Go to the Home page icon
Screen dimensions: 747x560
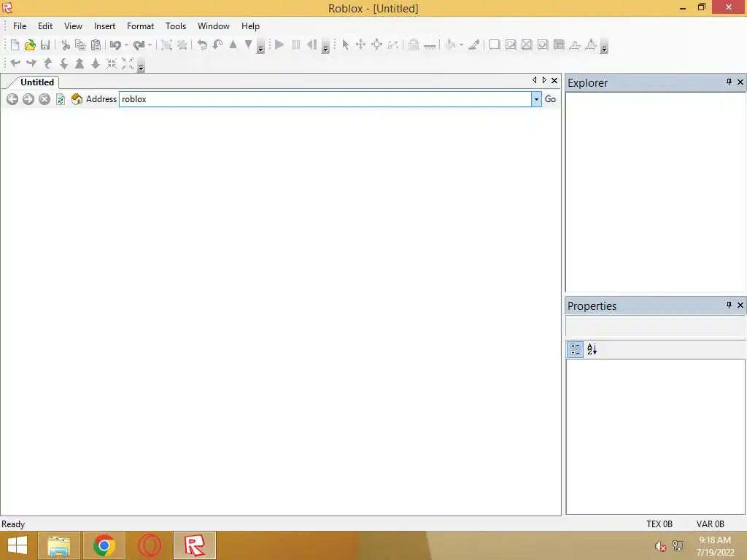click(77, 99)
